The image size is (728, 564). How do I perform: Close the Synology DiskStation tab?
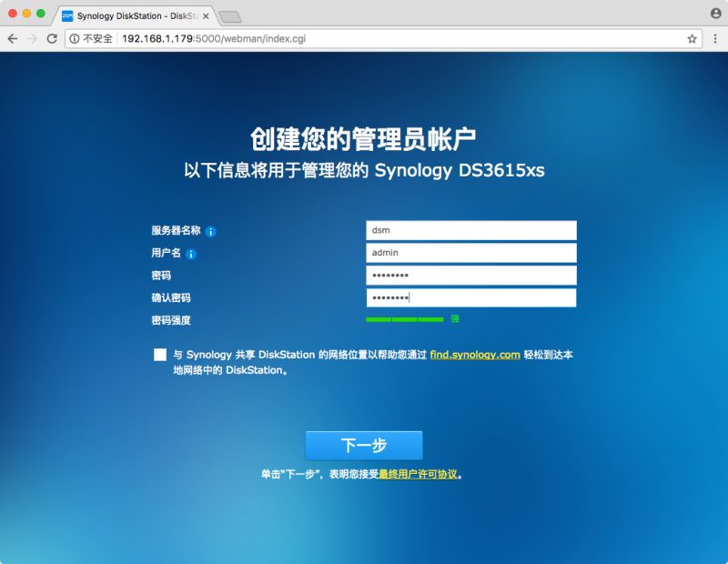tap(206, 16)
